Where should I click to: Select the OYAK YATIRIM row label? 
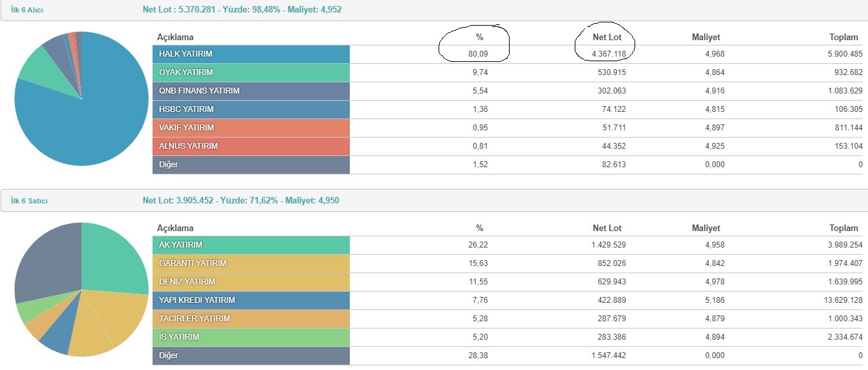[x=251, y=72]
